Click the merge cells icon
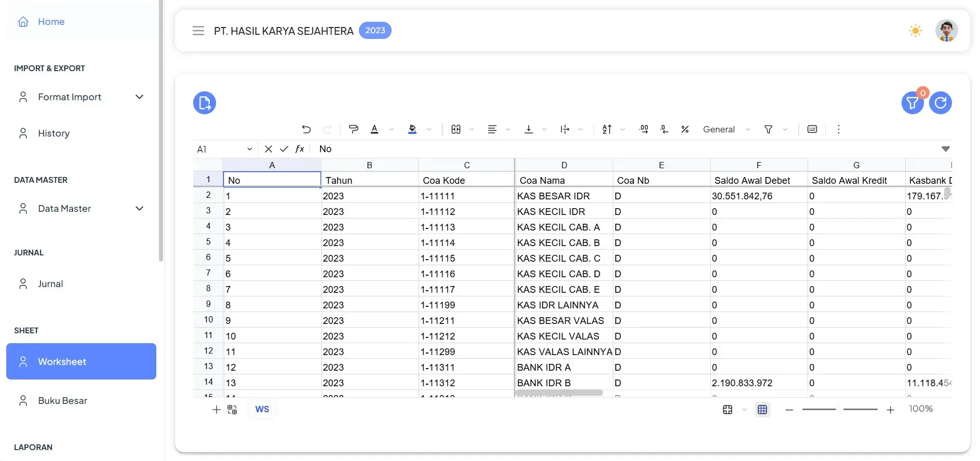This screenshot has height=461, width=980. pos(456,129)
